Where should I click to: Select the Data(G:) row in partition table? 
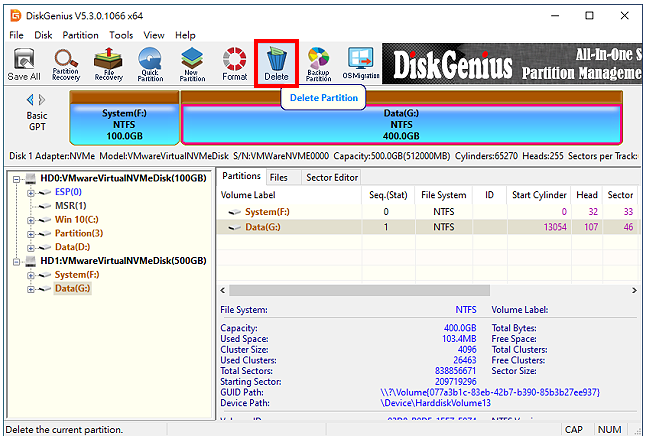[428, 228]
